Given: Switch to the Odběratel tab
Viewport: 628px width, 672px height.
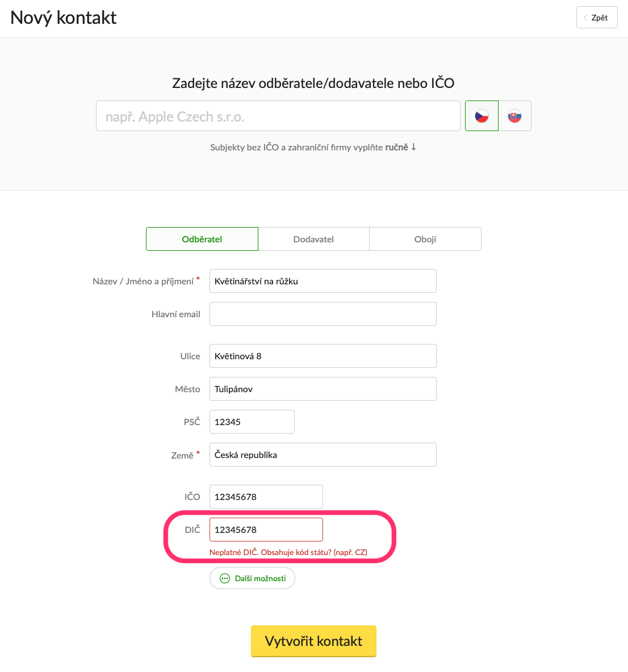Looking at the screenshot, I should pos(202,239).
